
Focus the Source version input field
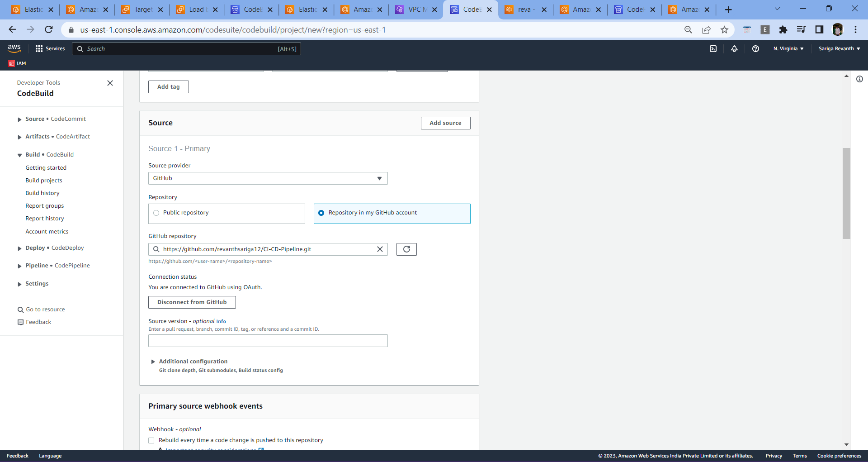click(x=268, y=341)
